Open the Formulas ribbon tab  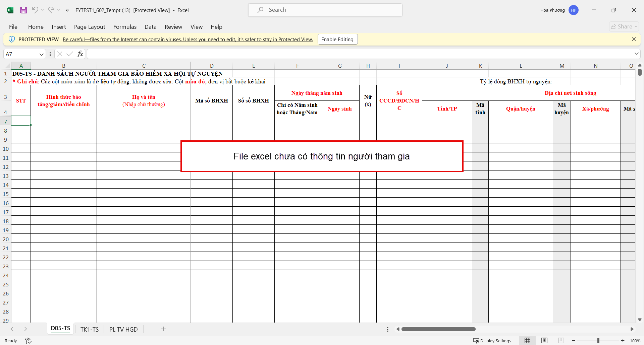click(x=125, y=27)
